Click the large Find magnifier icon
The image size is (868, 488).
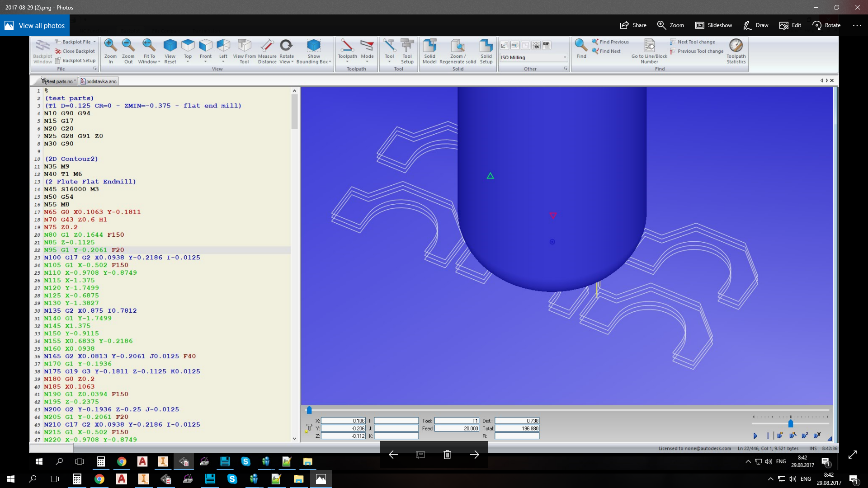(x=581, y=45)
